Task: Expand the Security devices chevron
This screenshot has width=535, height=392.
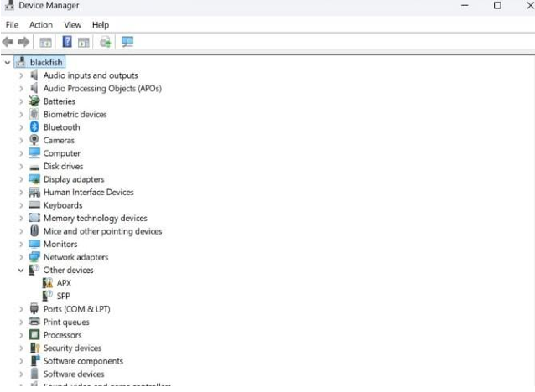Action: pyautogui.click(x=21, y=348)
